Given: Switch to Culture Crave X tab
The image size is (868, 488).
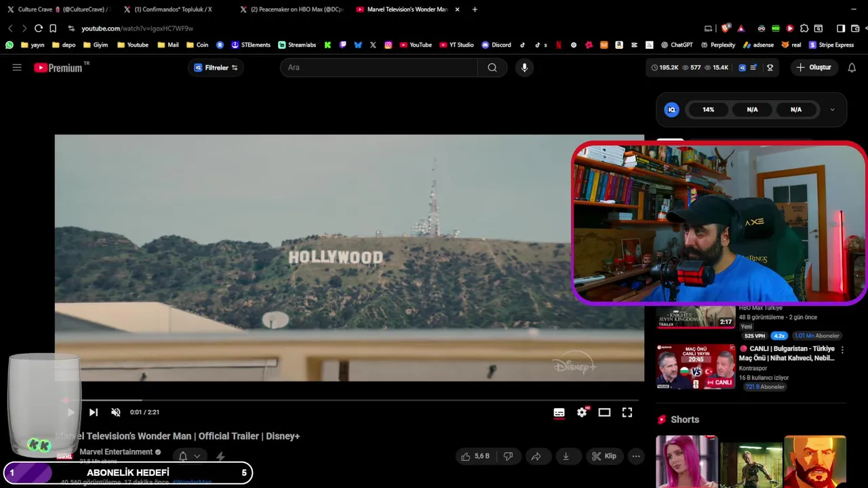Looking at the screenshot, I should [59, 9].
